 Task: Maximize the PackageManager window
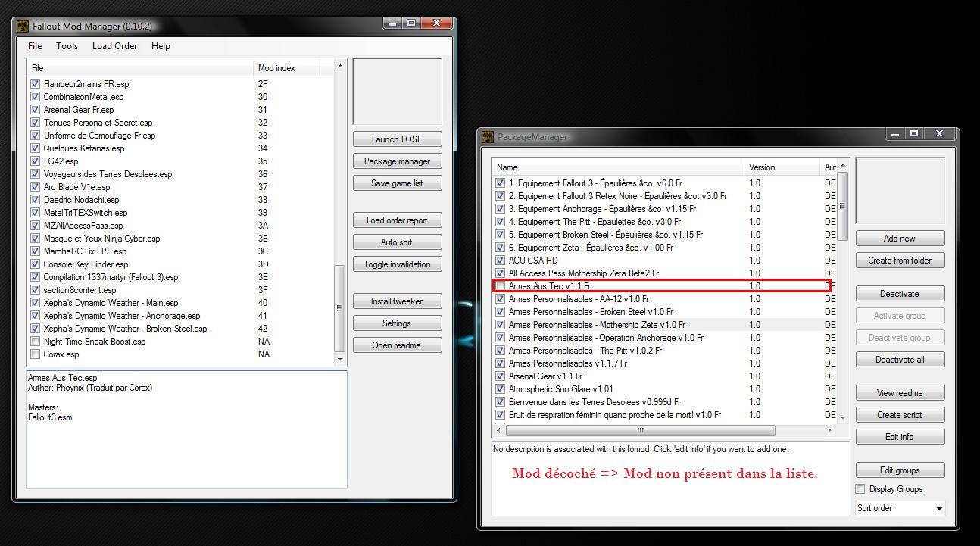tap(914, 134)
